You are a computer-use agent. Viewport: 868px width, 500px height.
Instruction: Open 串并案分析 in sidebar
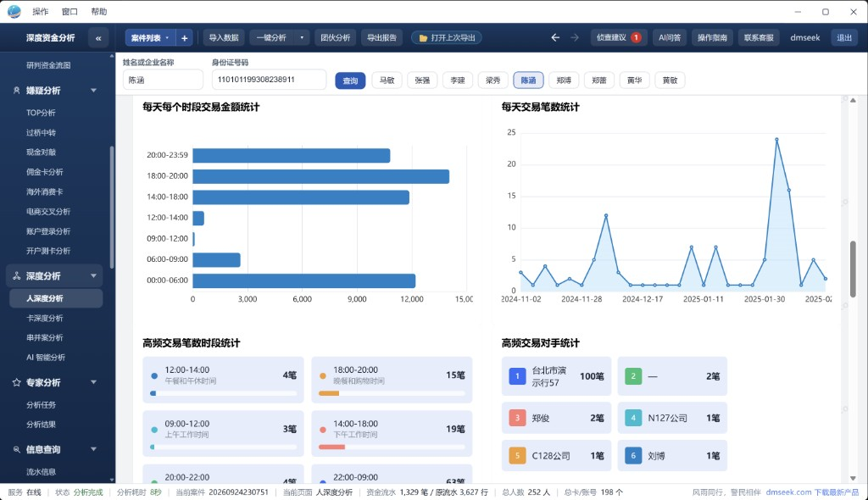pos(45,338)
